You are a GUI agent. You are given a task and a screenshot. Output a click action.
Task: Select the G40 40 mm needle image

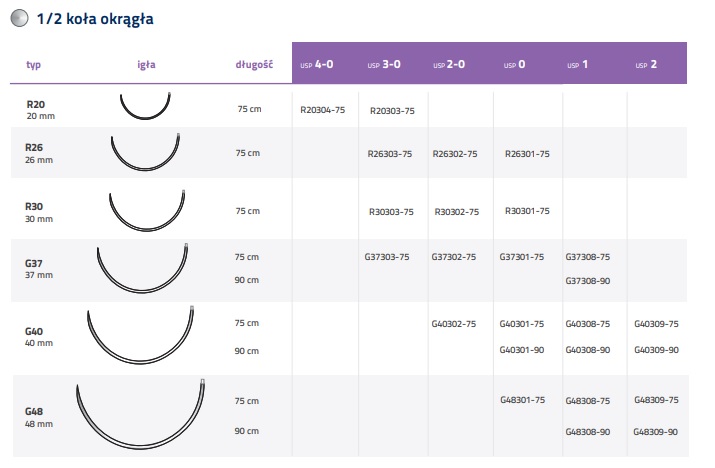click(143, 335)
